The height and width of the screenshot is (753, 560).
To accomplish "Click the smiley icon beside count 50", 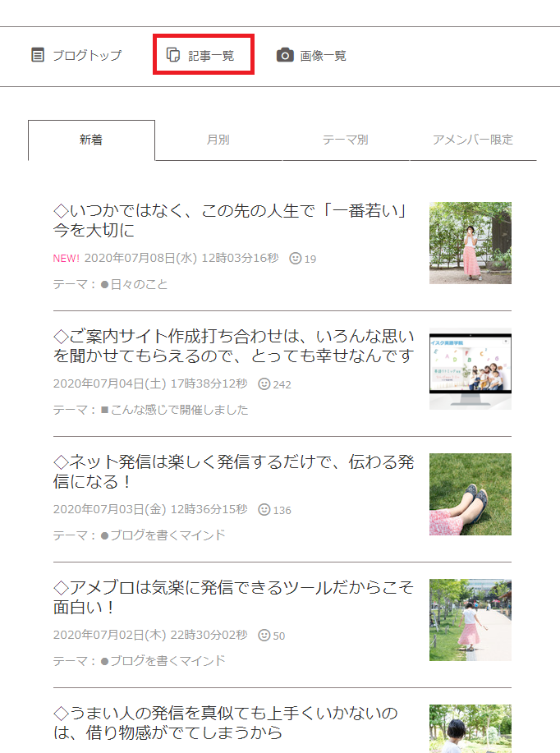I will 264,636.
